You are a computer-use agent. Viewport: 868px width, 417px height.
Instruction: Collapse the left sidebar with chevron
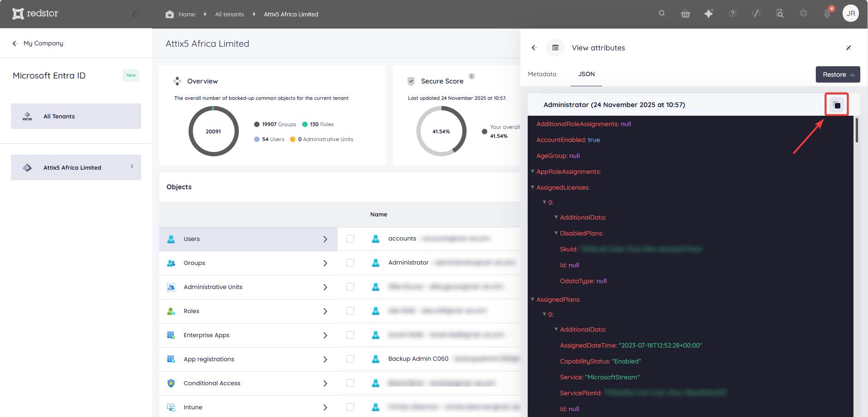coord(135,14)
